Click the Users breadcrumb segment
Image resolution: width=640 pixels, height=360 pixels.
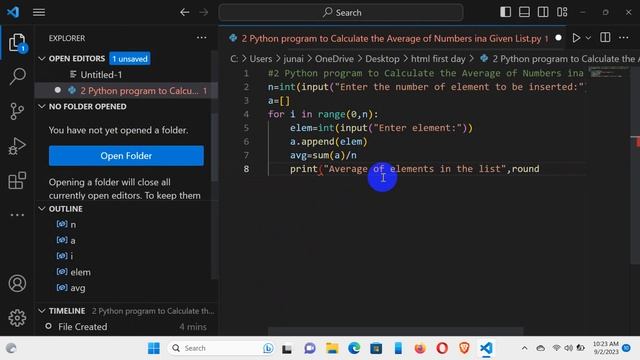coord(260,59)
